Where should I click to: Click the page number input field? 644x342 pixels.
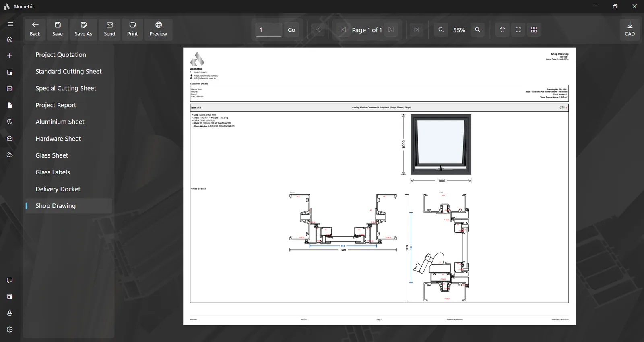click(268, 30)
